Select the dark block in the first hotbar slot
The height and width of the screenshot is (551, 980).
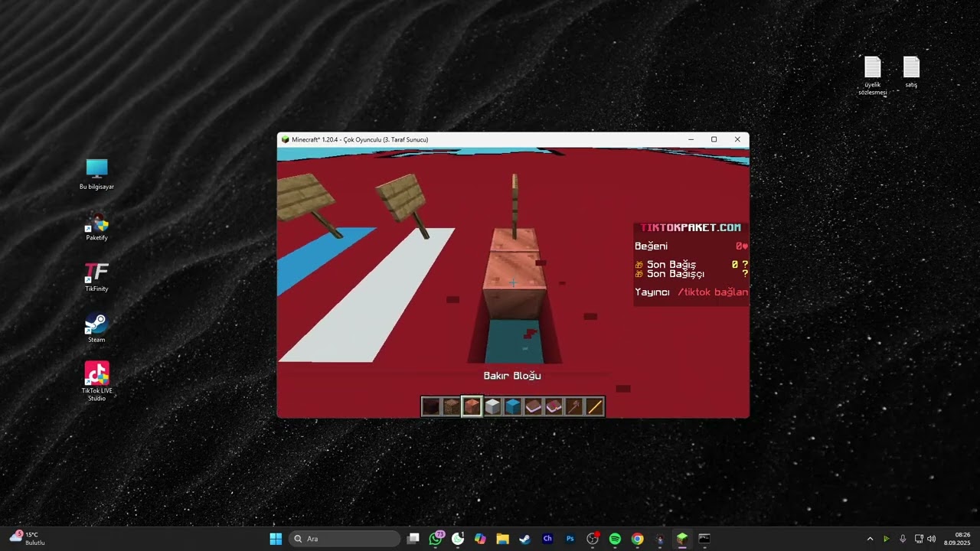tap(431, 406)
